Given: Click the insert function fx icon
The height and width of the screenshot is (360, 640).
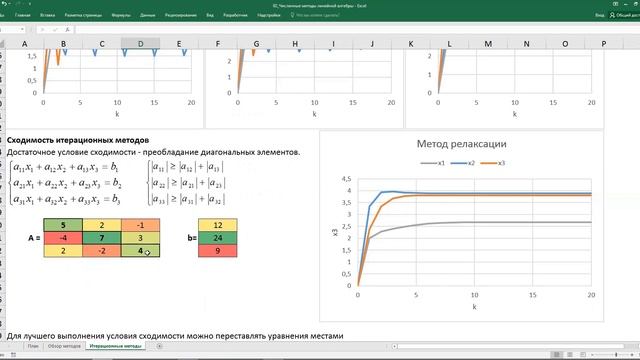Looking at the screenshot, I should [x=67, y=29].
